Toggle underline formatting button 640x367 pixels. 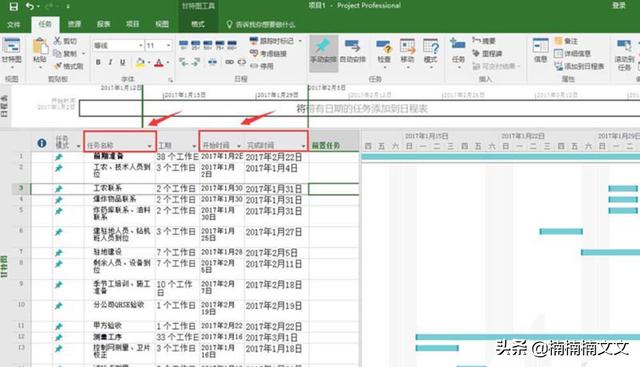(x=122, y=62)
